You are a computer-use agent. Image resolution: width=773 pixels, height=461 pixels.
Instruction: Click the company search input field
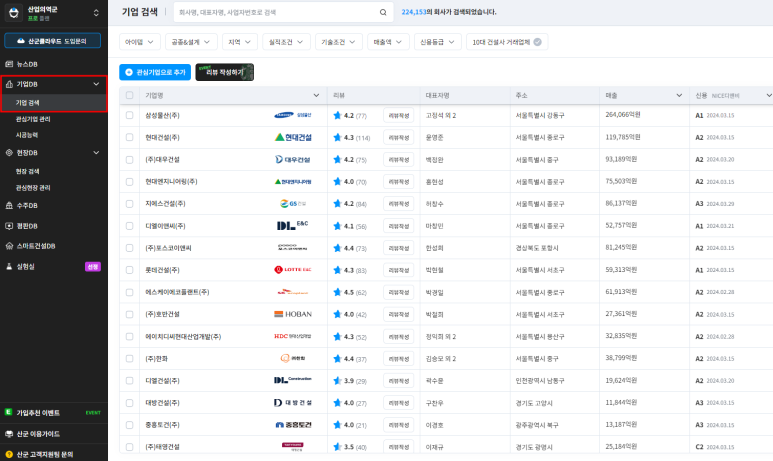pos(278,12)
